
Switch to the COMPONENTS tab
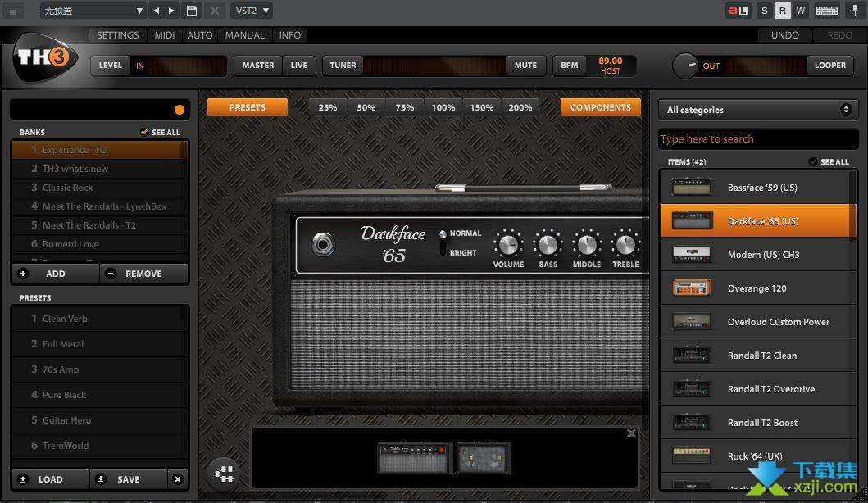coord(601,107)
